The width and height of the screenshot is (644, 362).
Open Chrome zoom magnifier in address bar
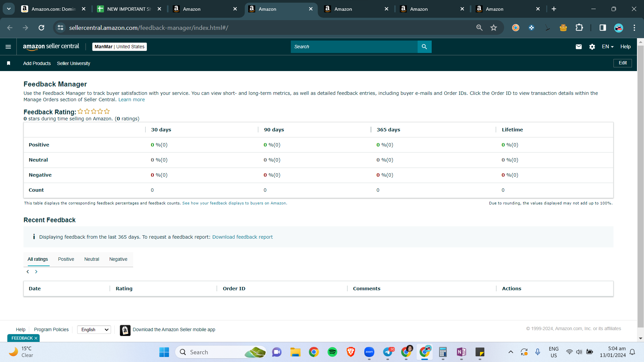click(x=479, y=28)
